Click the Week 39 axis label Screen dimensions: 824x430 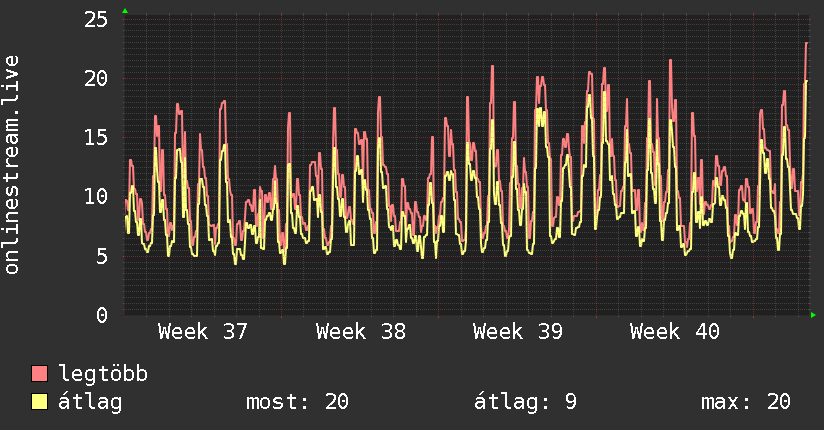tap(518, 332)
